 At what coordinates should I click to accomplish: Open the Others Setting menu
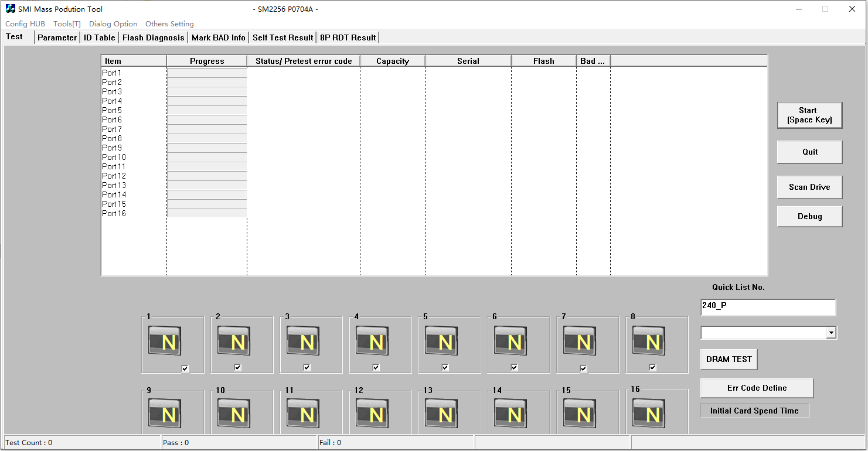pos(169,24)
